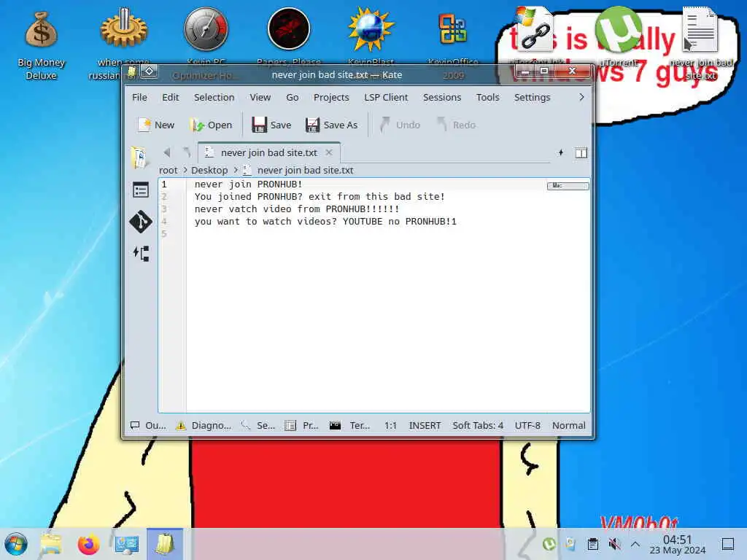This screenshot has height=560, width=747.
Task: Open the Big Money Deluxe desktop icon
Action: pyautogui.click(x=41, y=45)
